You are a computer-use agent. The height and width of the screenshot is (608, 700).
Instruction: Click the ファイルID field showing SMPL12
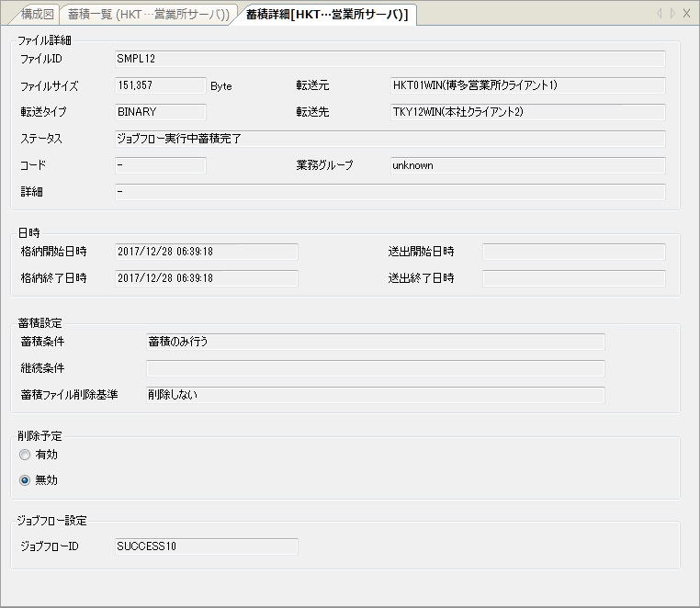pos(390,59)
